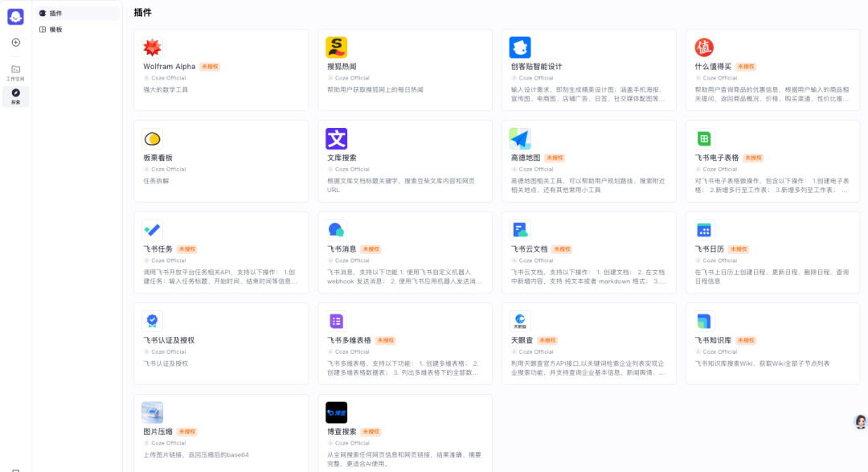This screenshot has height=472, width=868.
Task: Click the Coze logo in sidebar
Action: point(15,14)
